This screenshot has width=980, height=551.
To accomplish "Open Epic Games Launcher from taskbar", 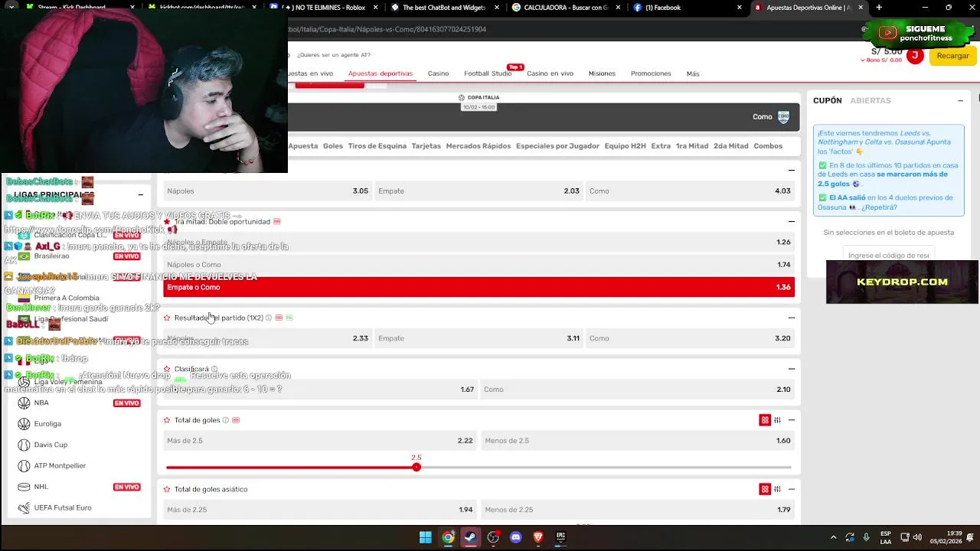I will pyautogui.click(x=560, y=537).
